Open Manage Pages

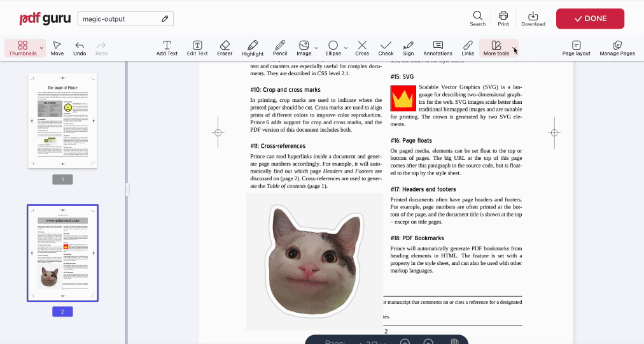coord(617,48)
